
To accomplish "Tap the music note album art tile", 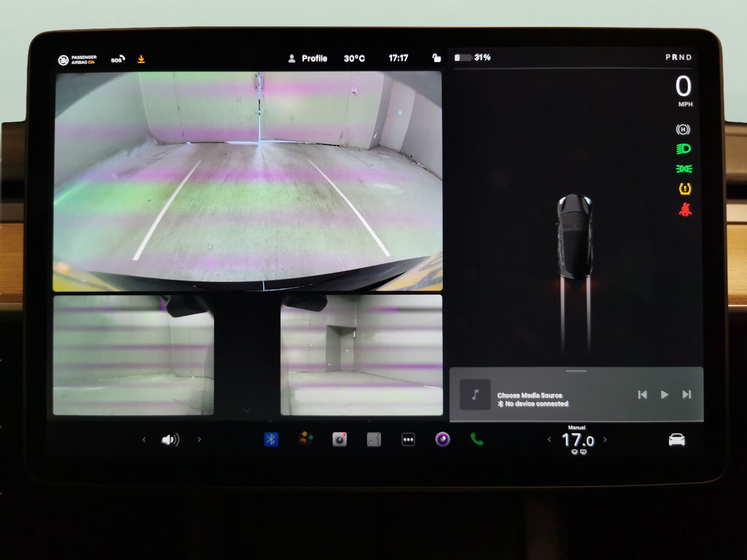I will 475,394.
